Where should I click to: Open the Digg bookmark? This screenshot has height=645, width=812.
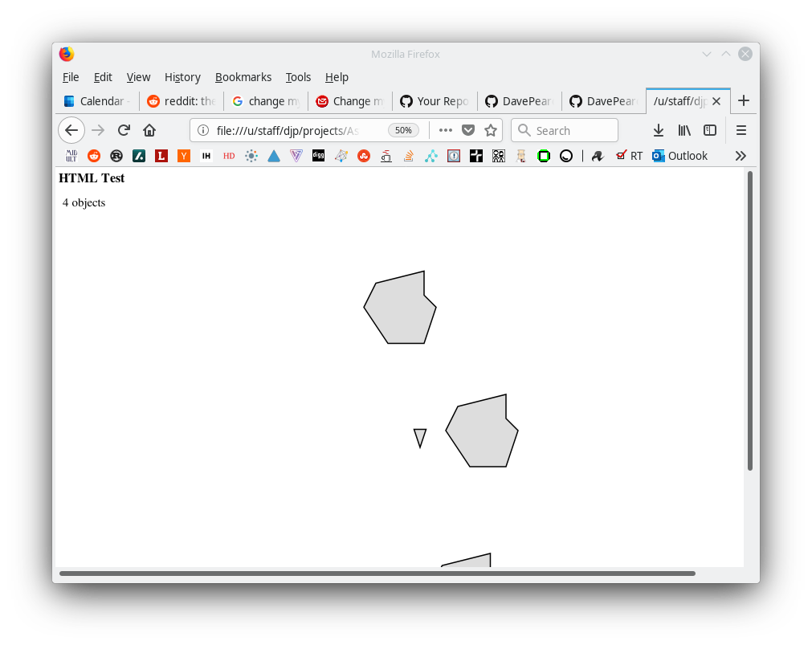tap(319, 155)
